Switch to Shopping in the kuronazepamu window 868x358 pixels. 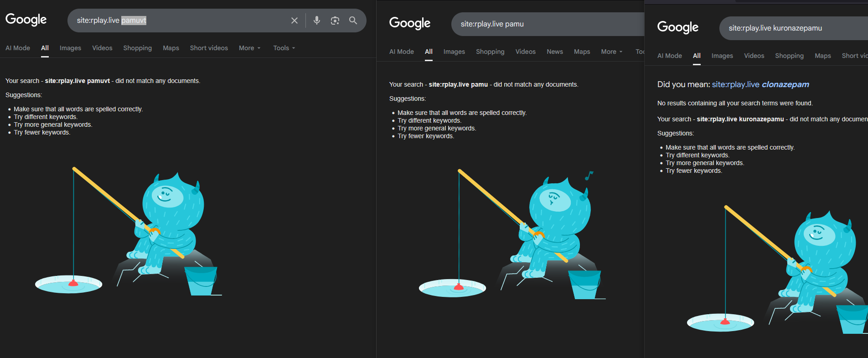[x=790, y=56]
